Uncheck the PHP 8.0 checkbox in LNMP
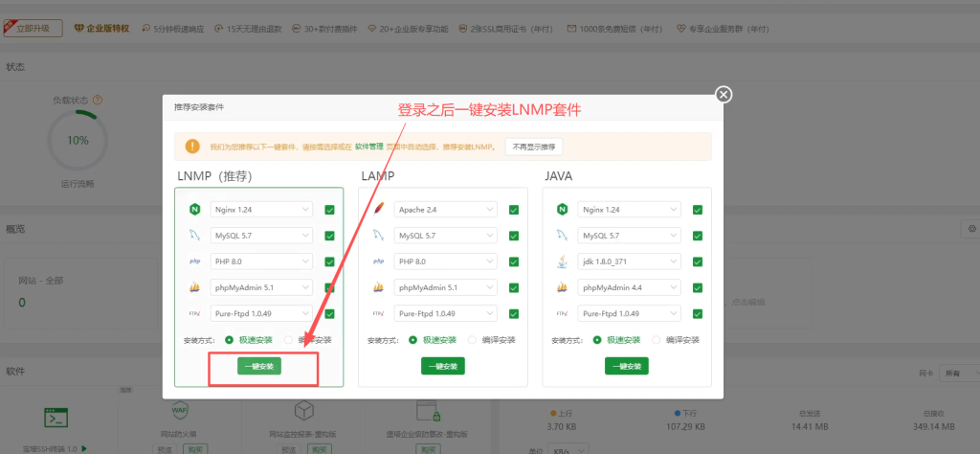The image size is (980, 454). (x=329, y=262)
